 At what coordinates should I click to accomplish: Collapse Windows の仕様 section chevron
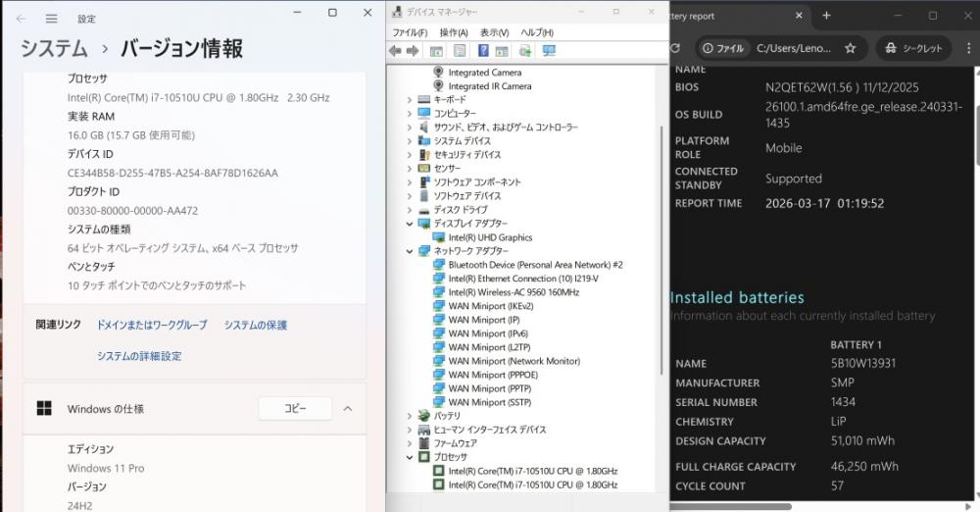(x=348, y=409)
